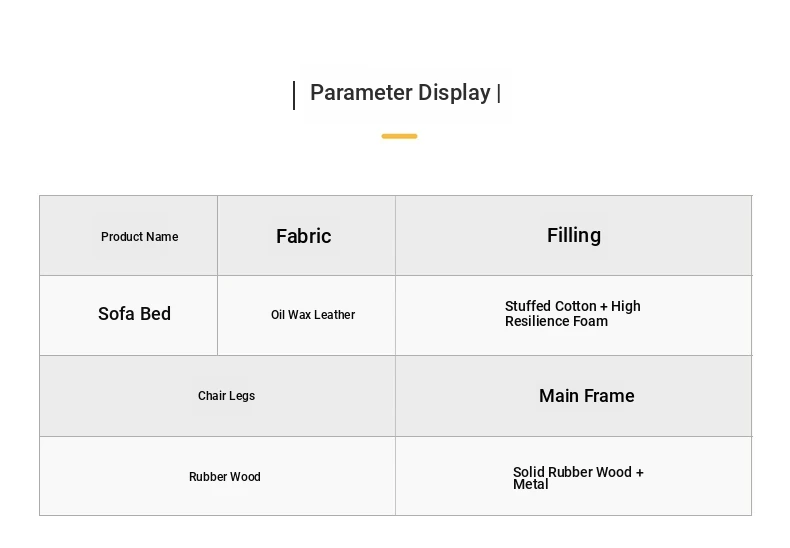Click the word Parameter in the heading
The height and width of the screenshot is (548, 790).
[x=361, y=93]
